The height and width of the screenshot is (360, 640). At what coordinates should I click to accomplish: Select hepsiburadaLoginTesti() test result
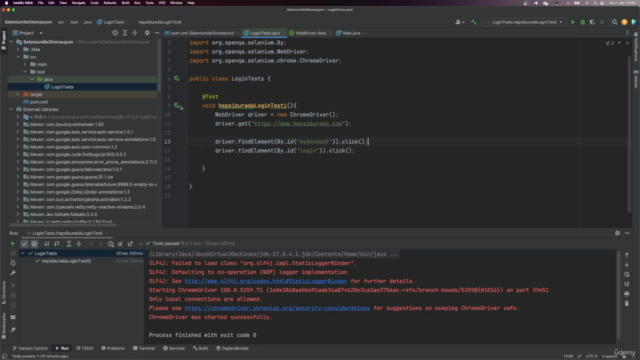pos(66,261)
